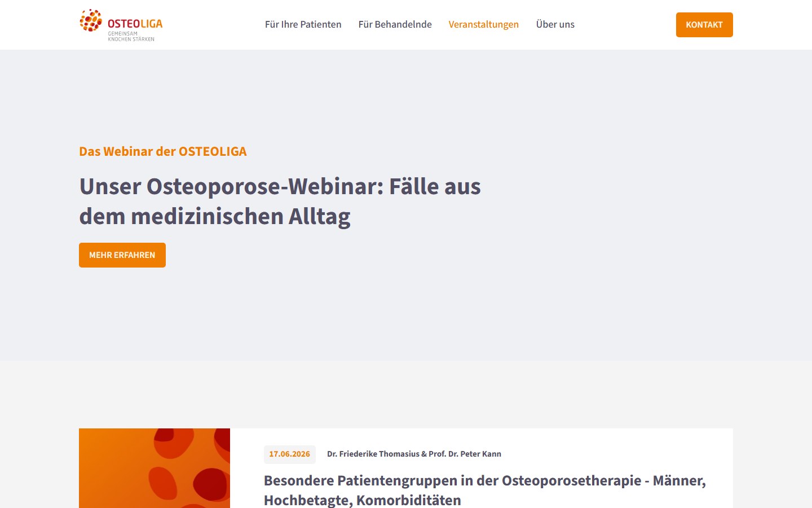Image resolution: width=812 pixels, height=508 pixels.
Task: Open the Für Ihre Patienten menu
Action: [303, 24]
